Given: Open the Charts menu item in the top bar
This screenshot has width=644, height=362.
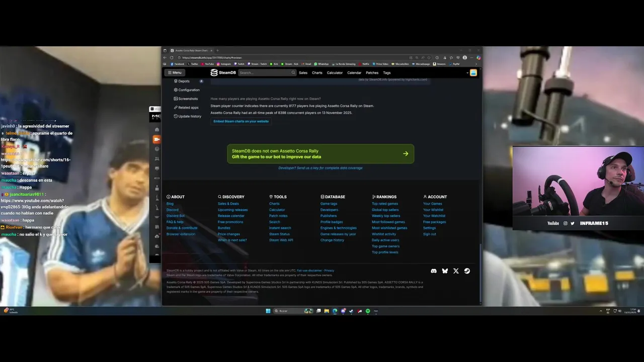Looking at the screenshot, I should pos(317,72).
